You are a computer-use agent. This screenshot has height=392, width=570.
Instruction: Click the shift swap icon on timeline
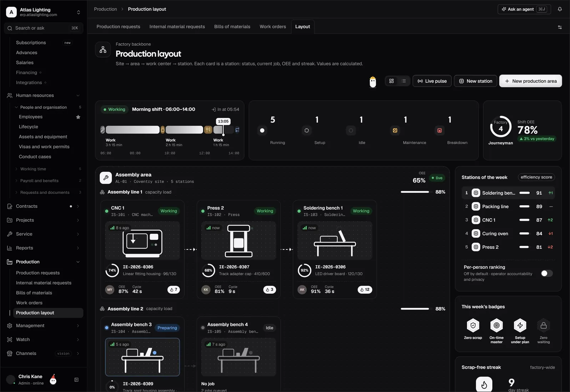[237, 130]
